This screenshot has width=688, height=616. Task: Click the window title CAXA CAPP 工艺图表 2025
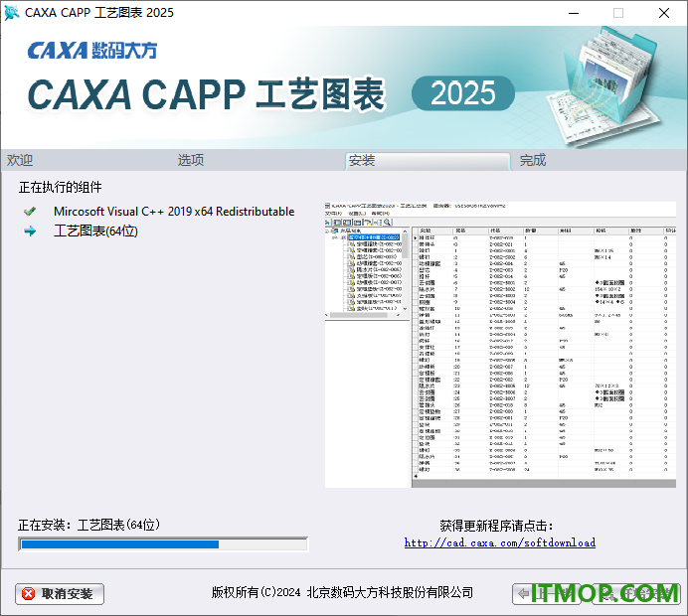click(x=99, y=13)
